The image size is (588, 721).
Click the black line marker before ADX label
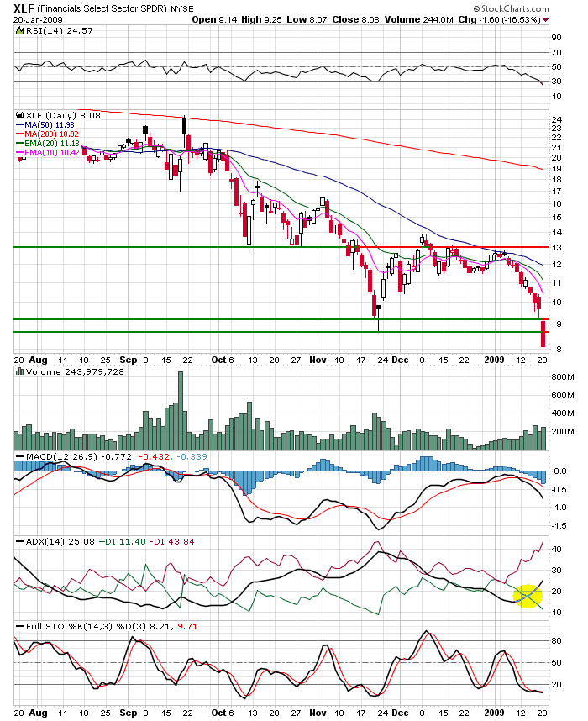[20, 542]
